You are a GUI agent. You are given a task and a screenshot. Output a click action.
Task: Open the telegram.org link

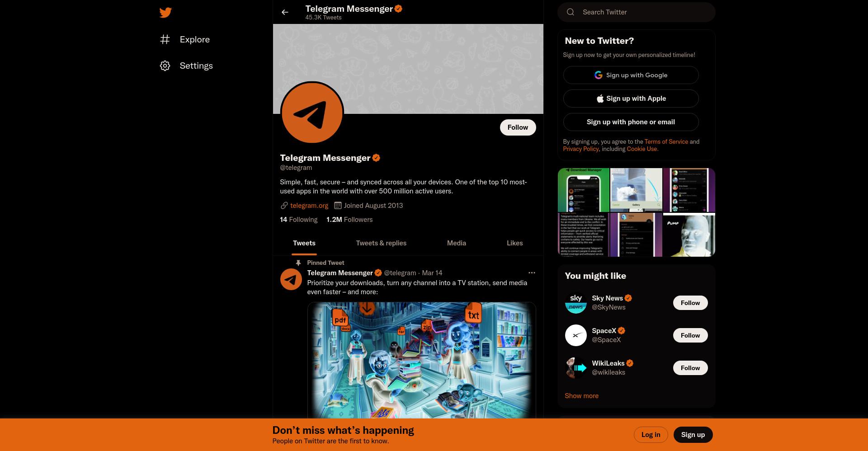(x=309, y=206)
